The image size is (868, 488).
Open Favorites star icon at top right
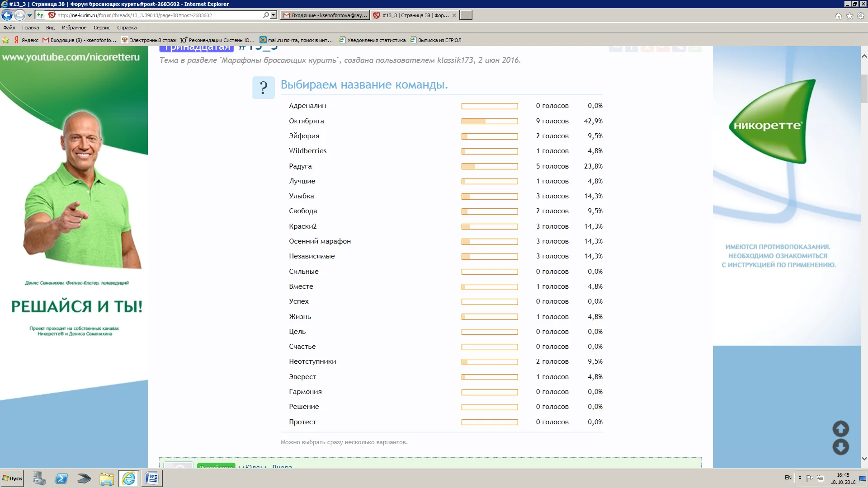[850, 16]
